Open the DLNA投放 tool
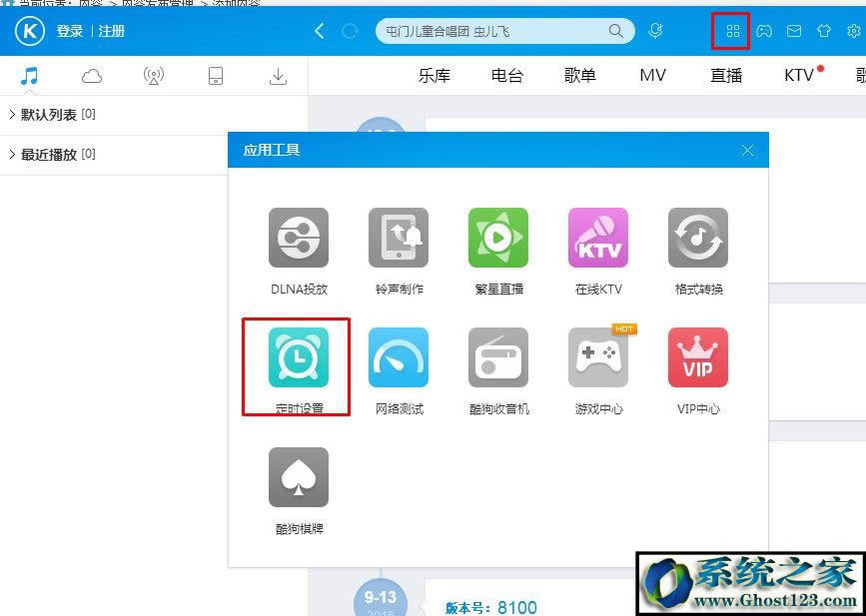This screenshot has width=866, height=616. tap(299, 238)
